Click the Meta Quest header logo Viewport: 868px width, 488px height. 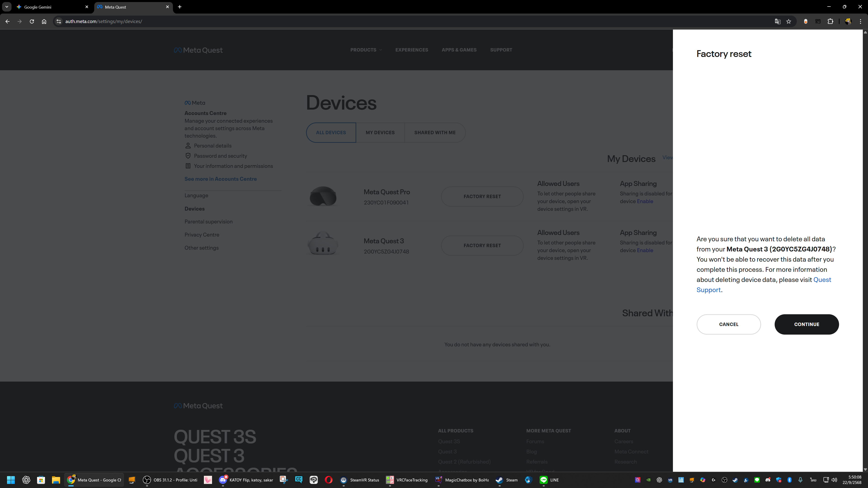click(198, 50)
